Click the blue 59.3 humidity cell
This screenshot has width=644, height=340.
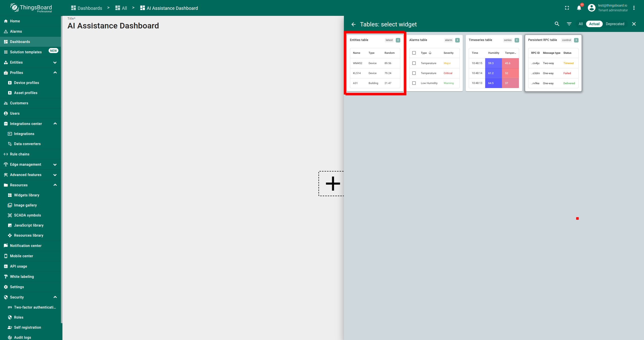(x=493, y=63)
